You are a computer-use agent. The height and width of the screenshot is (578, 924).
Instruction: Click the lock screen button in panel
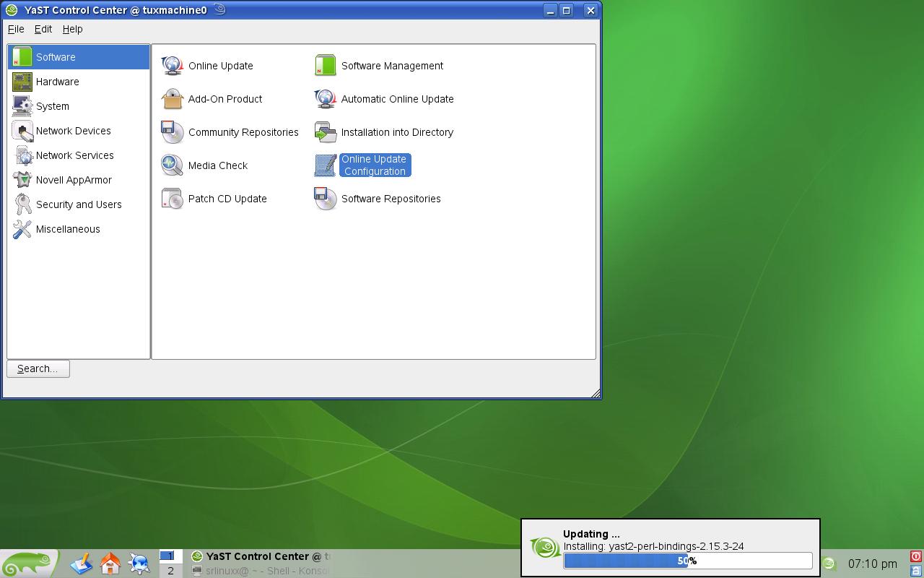(x=916, y=570)
